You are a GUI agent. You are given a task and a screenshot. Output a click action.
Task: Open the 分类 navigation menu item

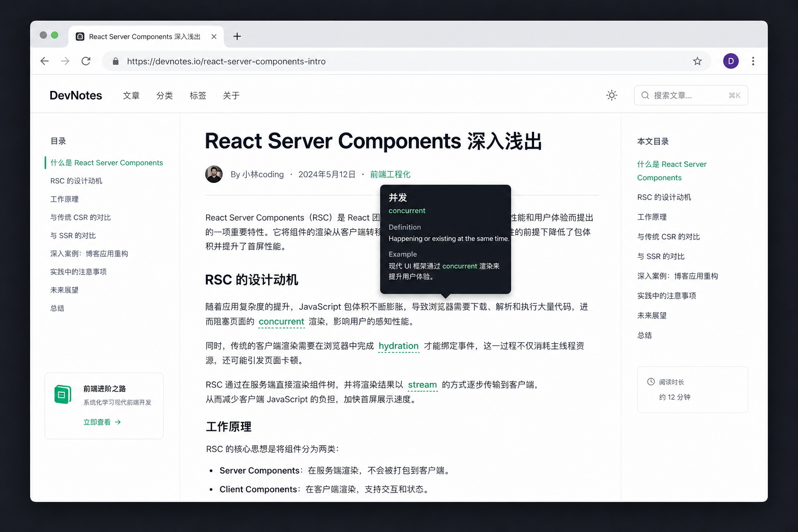pyautogui.click(x=165, y=96)
